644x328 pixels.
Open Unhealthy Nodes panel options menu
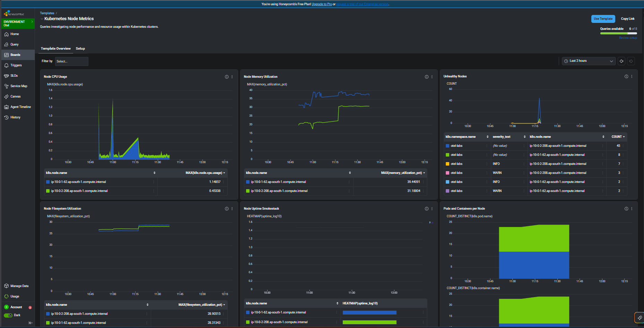click(632, 76)
